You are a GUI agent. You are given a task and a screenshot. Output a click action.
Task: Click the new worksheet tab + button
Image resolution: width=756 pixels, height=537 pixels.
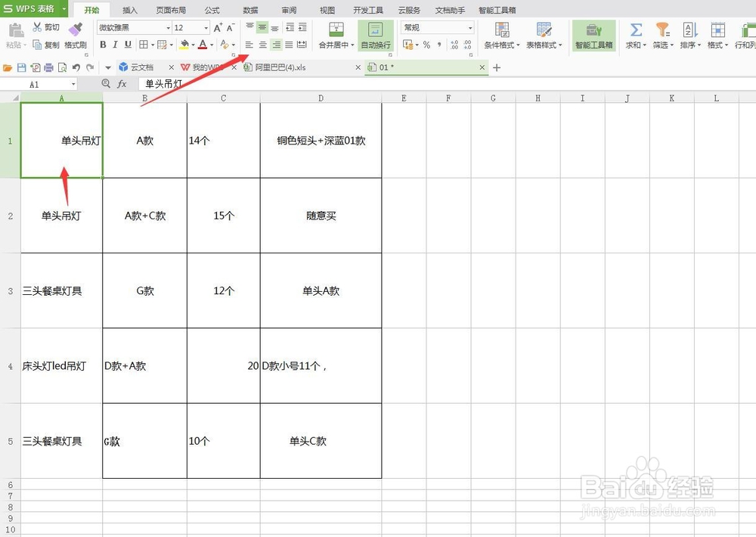[x=497, y=67]
